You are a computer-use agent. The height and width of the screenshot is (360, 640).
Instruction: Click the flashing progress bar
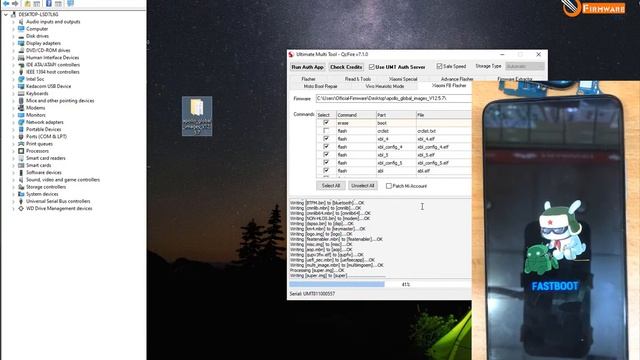380,284
